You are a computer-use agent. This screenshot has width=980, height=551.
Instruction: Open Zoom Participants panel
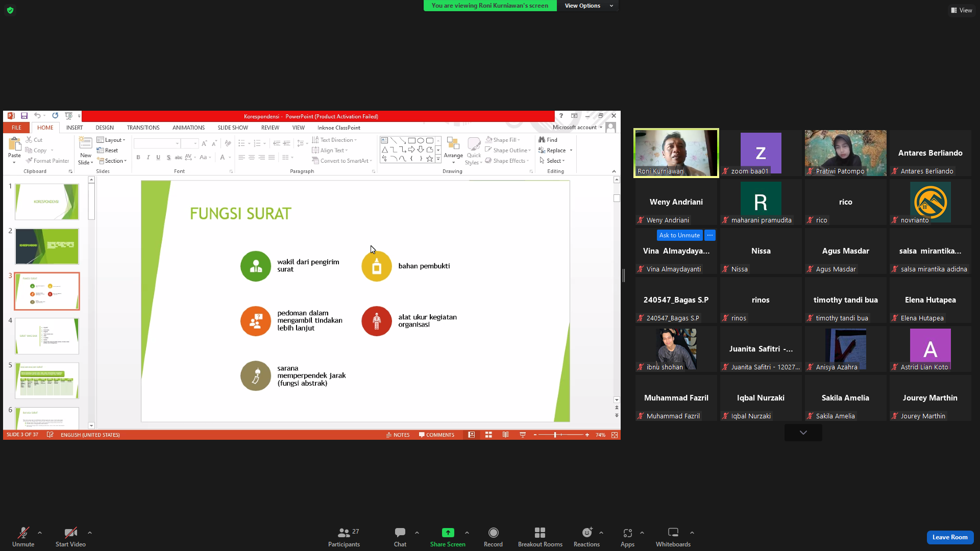344,537
